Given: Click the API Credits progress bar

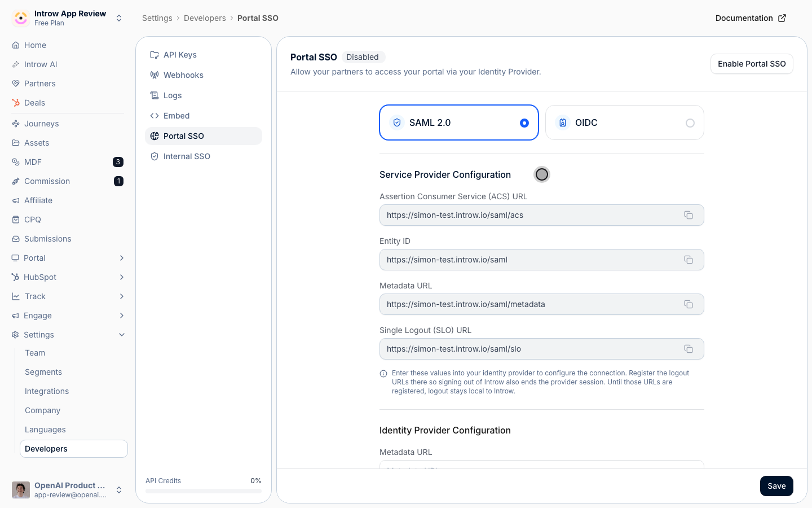Looking at the screenshot, I should [x=204, y=491].
